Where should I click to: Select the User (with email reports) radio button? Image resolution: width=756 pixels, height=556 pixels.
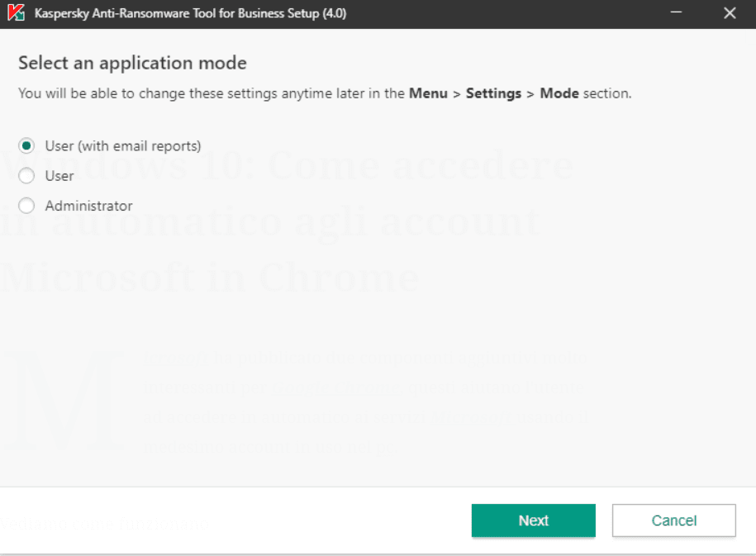coord(26,145)
